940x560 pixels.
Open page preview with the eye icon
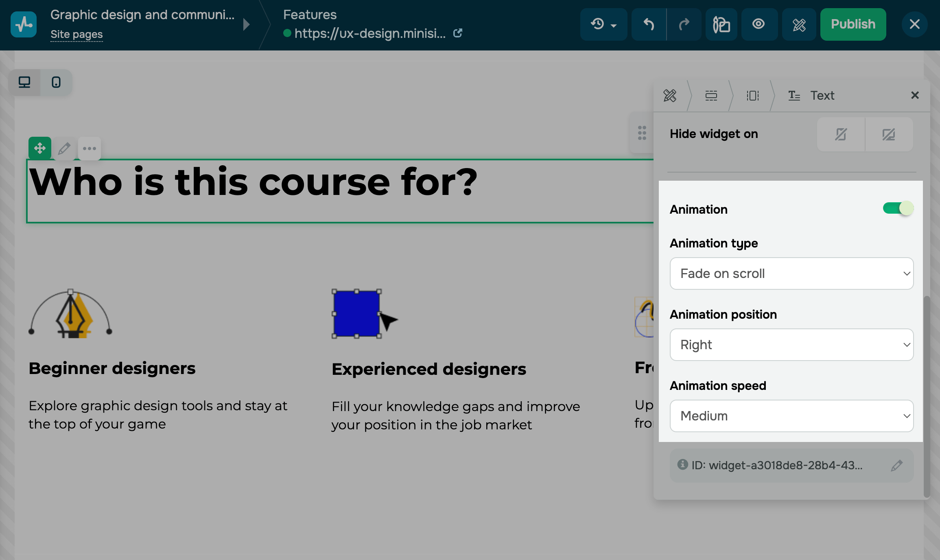[x=759, y=24]
